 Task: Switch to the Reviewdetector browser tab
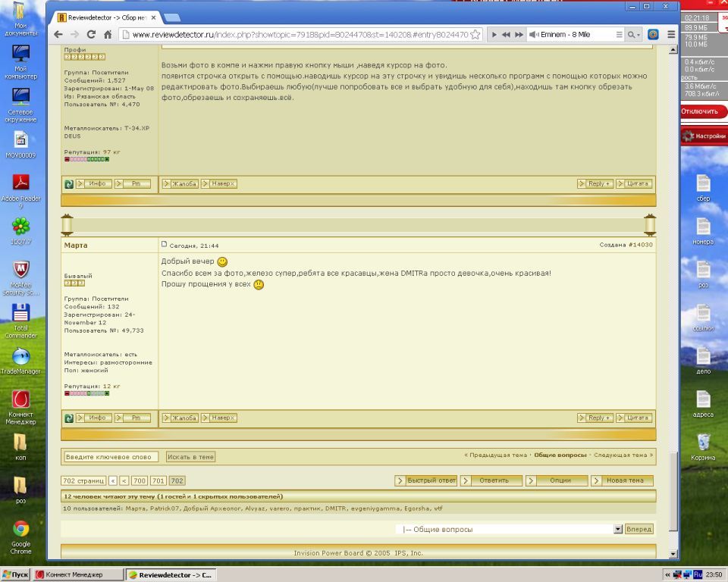pyautogui.click(x=106, y=17)
